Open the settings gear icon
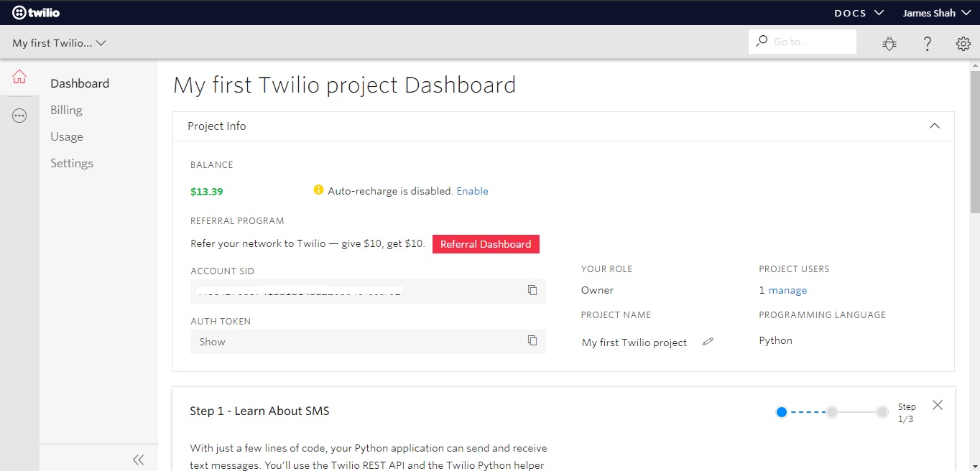This screenshot has height=471, width=980. click(963, 44)
